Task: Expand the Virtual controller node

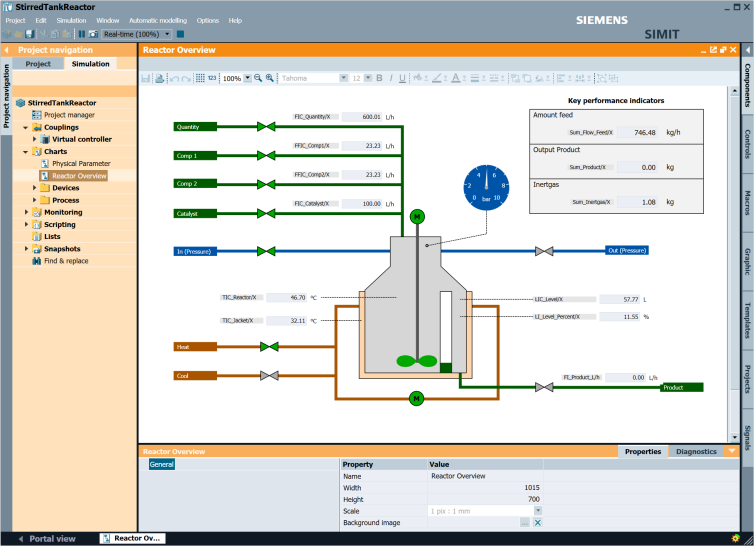Action: (34, 139)
